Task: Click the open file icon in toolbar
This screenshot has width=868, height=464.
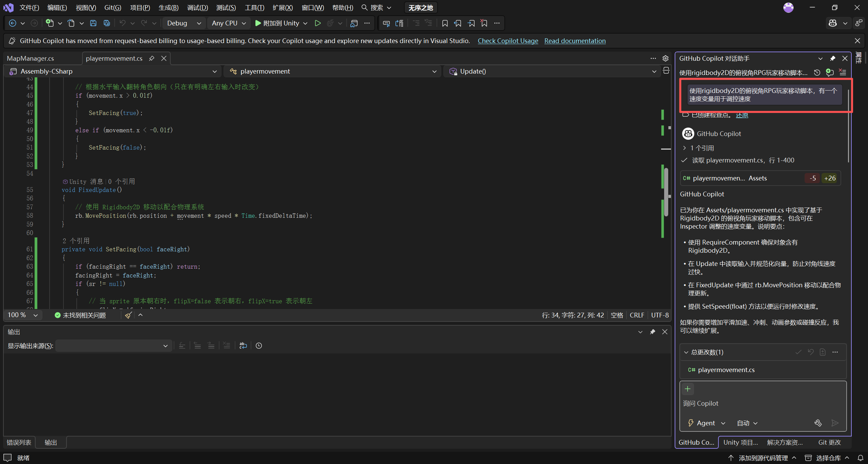Action: (71, 23)
